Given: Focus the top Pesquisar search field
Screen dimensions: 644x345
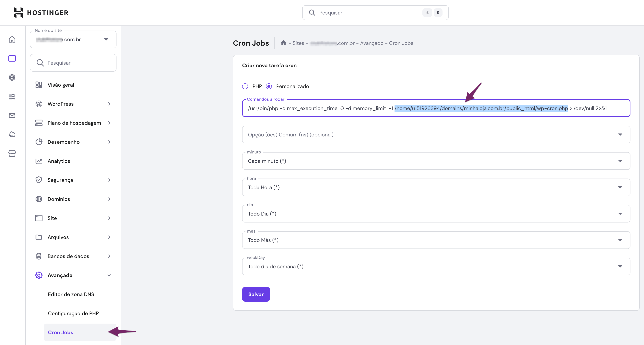Looking at the screenshot, I should coord(375,13).
